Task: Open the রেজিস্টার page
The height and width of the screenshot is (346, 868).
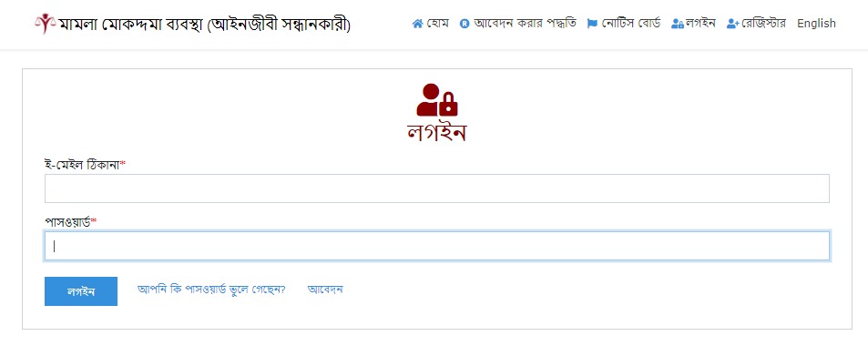Action: (763, 24)
